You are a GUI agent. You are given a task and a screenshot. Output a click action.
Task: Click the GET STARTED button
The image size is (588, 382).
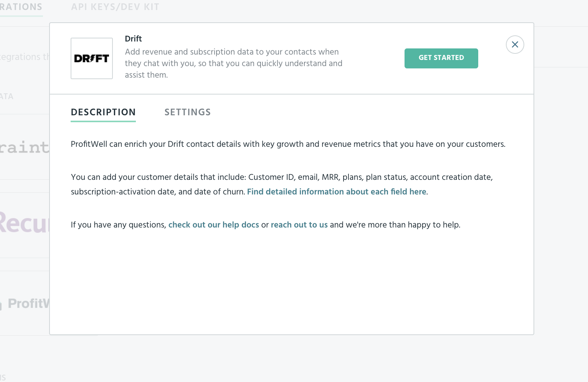click(x=441, y=58)
